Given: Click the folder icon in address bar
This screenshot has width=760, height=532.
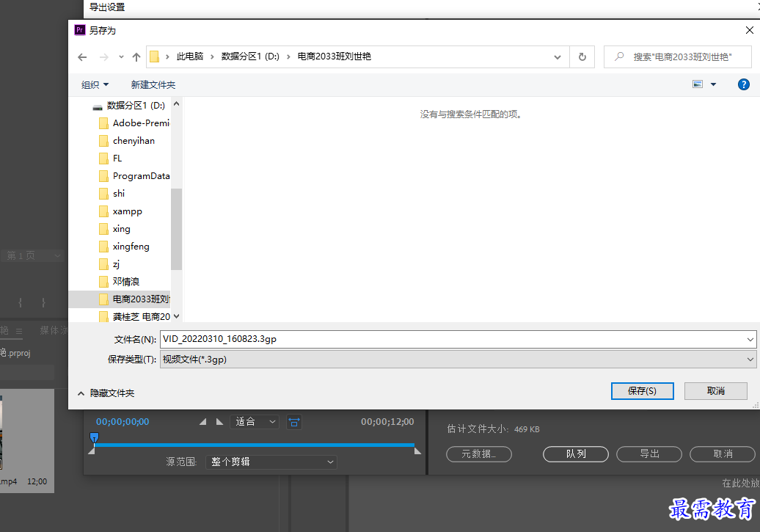Looking at the screenshot, I should 154,57.
